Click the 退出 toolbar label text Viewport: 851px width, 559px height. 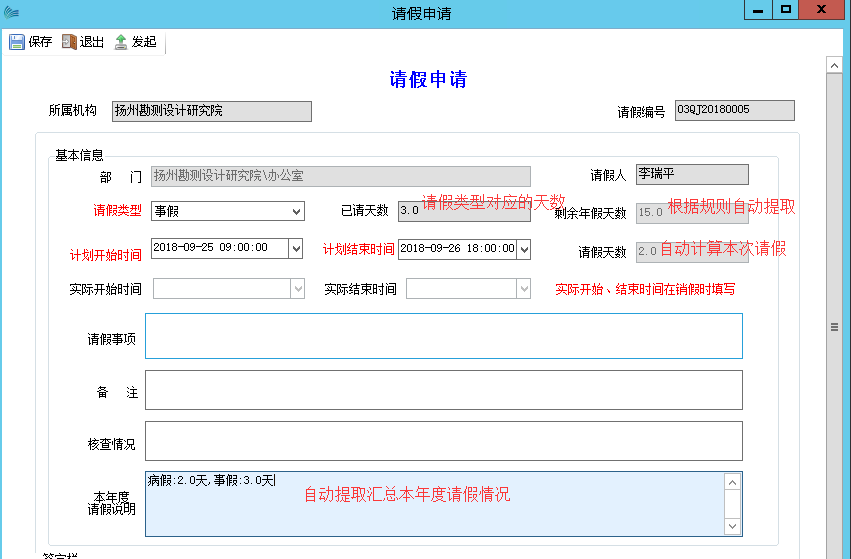point(92,42)
